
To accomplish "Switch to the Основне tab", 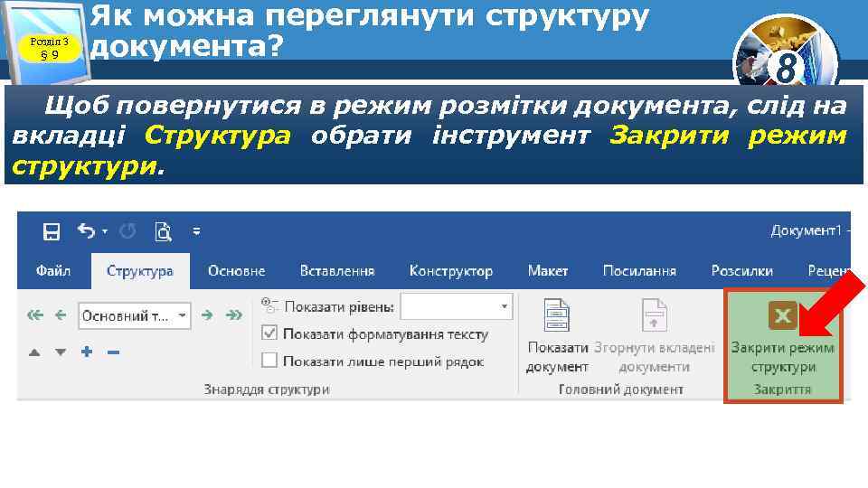I will pos(236,271).
